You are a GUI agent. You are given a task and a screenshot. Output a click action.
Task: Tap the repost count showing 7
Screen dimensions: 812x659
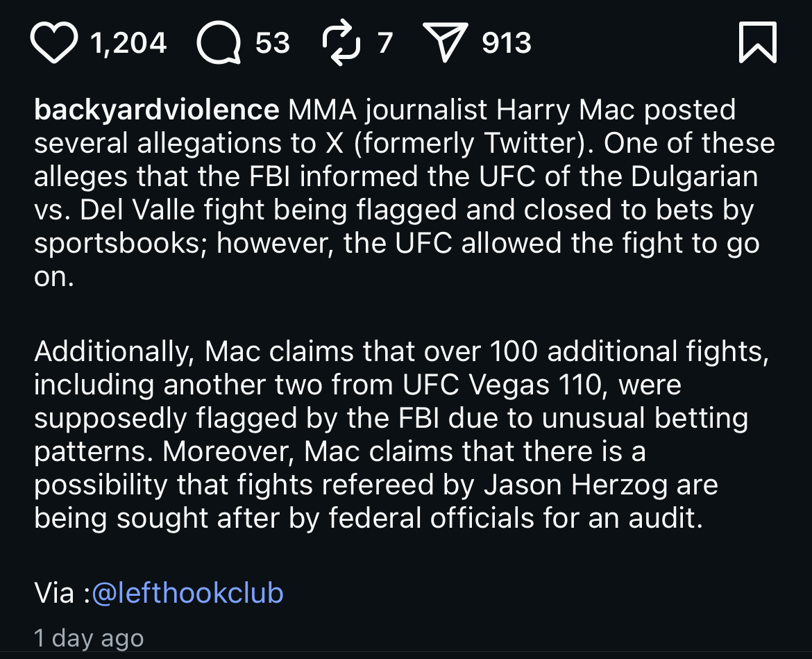(x=385, y=44)
